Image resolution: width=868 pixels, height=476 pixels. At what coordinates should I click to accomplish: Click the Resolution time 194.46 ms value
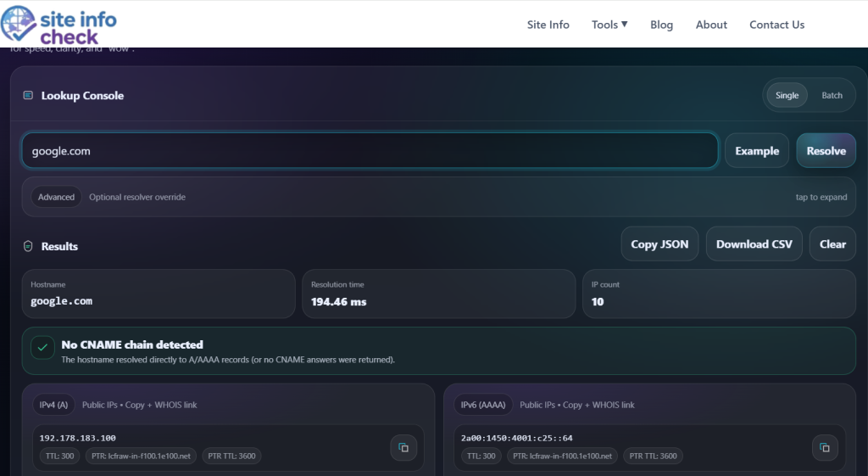pos(339,302)
